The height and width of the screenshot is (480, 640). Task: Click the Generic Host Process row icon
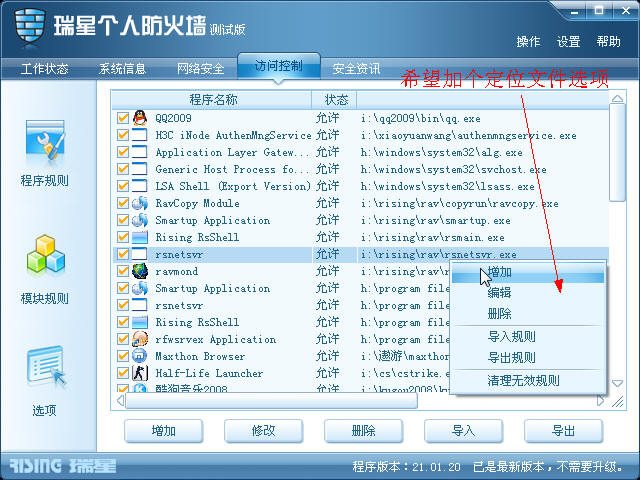pyautogui.click(x=140, y=169)
